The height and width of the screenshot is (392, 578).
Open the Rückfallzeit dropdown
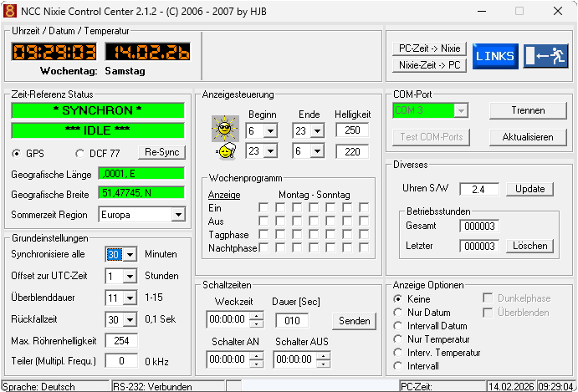[129, 319]
